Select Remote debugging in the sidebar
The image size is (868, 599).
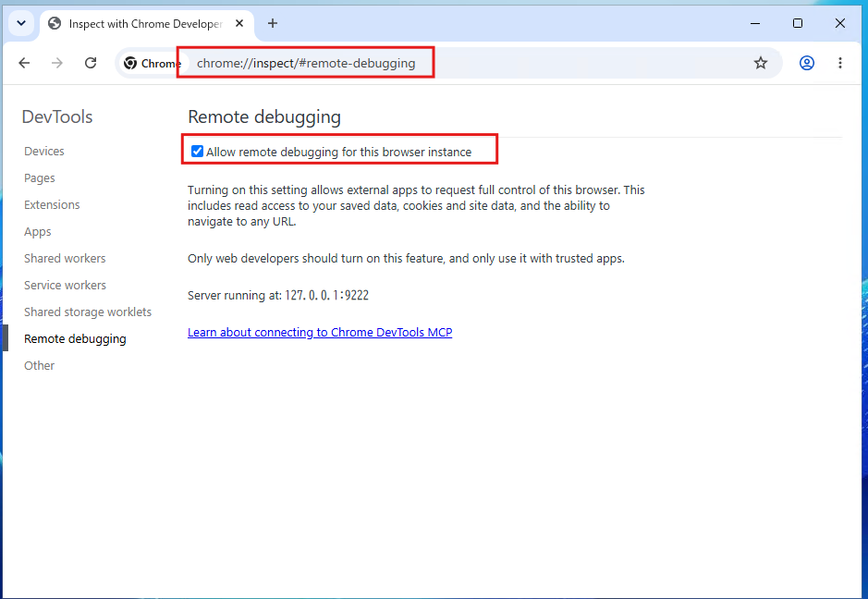pyautogui.click(x=75, y=339)
